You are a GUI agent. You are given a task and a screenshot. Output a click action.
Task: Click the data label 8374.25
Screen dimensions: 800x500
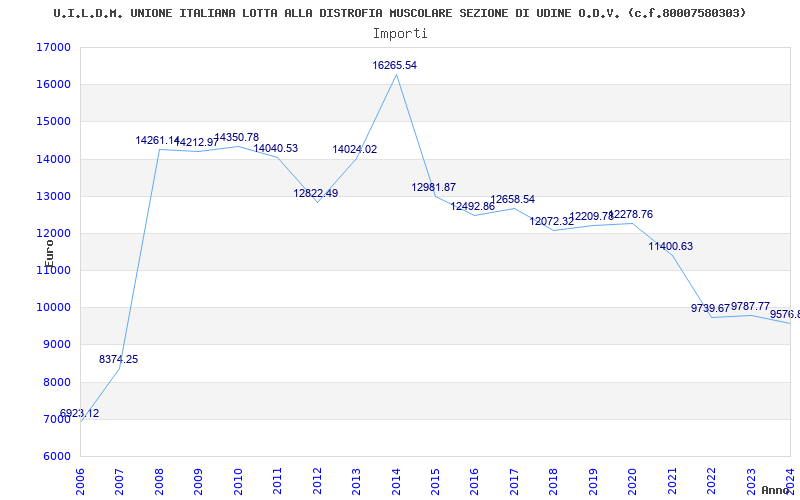118,359
